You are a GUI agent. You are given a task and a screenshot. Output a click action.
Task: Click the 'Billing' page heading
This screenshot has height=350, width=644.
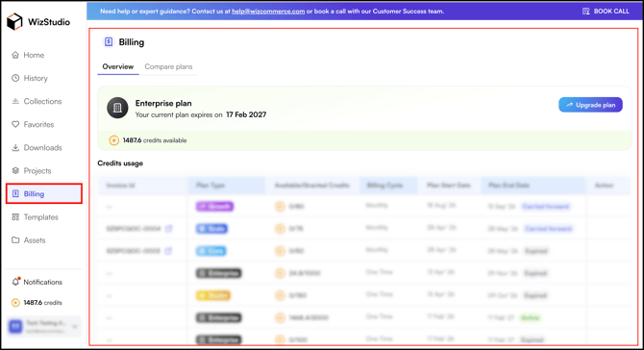click(132, 42)
